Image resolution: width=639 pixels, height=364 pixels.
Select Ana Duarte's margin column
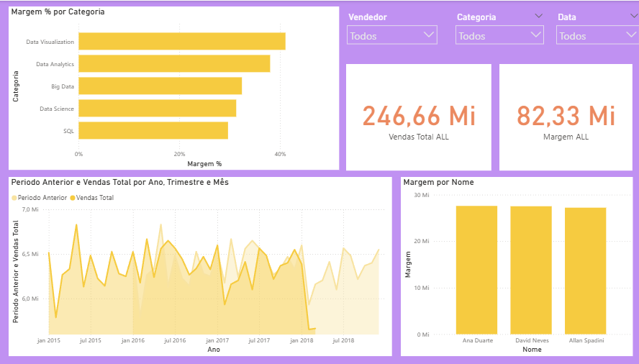pyautogui.click(x=477, y=270)
